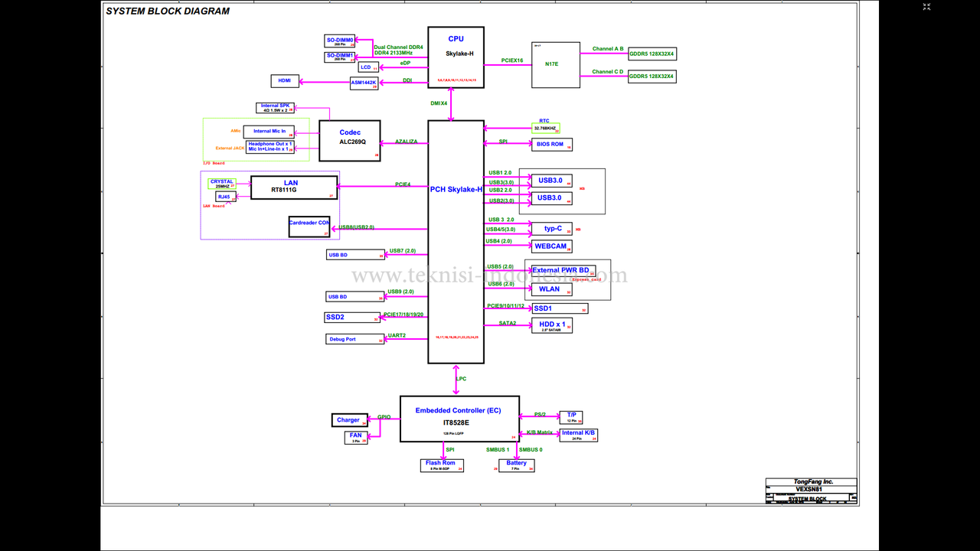Select the Charger block

350,420
